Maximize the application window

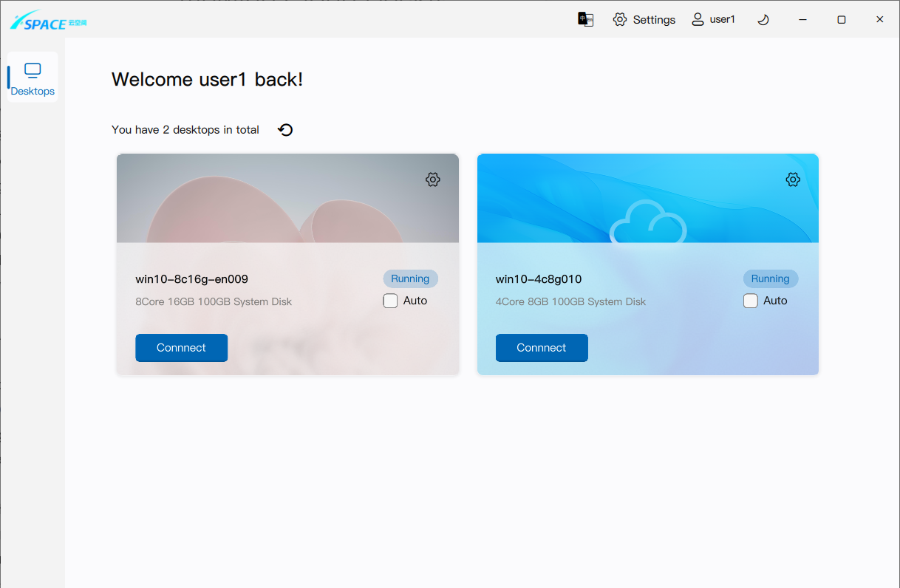click(x=841, y=20)
